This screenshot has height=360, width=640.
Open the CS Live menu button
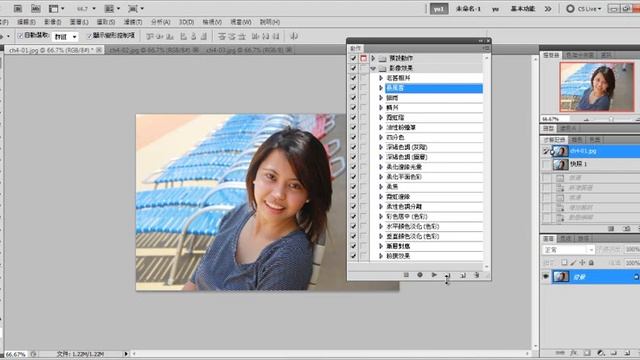[584, 9]
